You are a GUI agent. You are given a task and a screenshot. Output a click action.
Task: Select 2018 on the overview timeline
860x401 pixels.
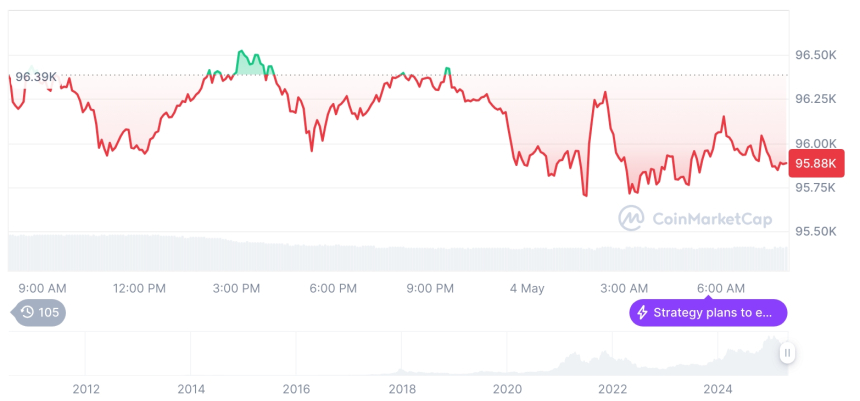tap(402, 388)
